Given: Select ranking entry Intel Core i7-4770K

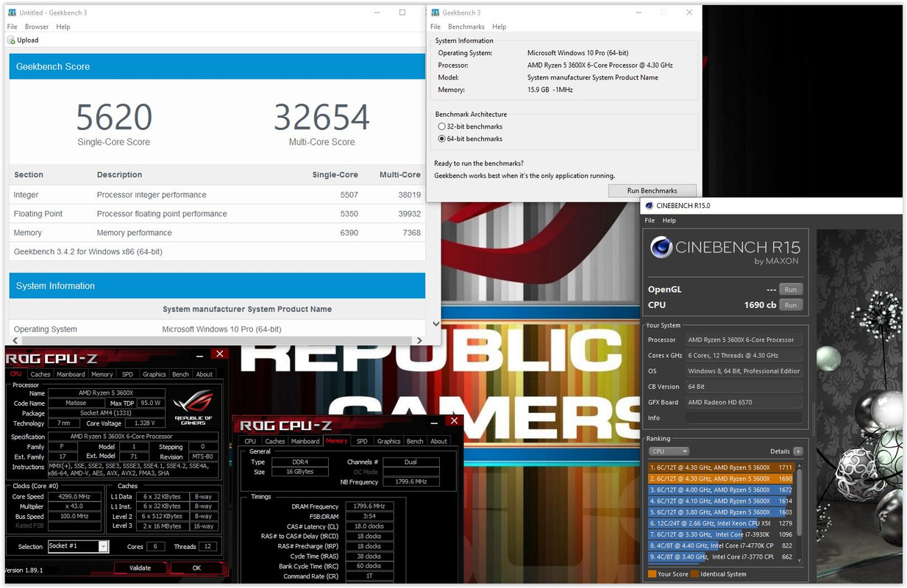Looking at the screenshot, I should (x=722, y=545).
